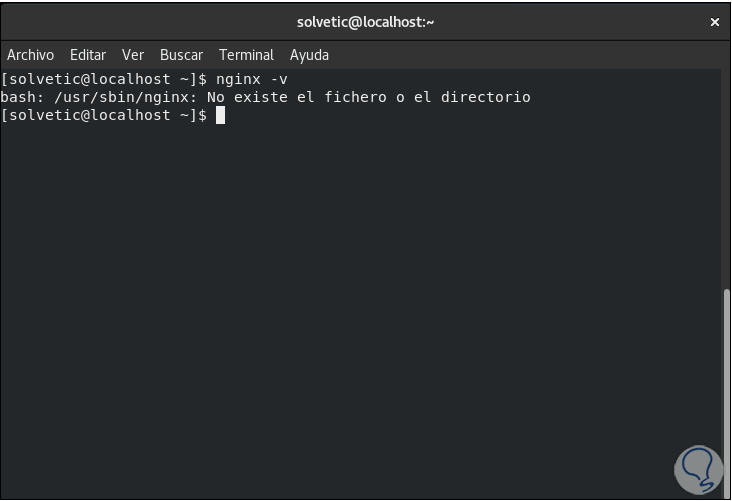Close the terminal window with X

[715, 22]
